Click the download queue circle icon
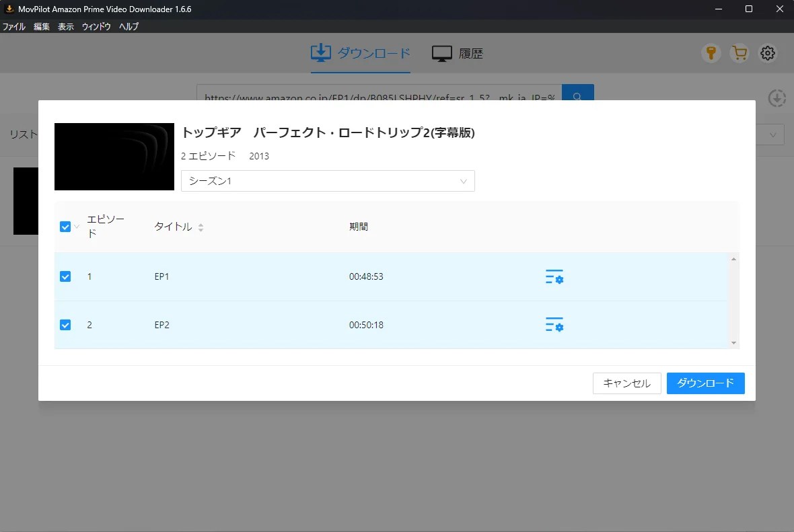The height and width of the screenshot is (532, 794). pyautogui.click(x=777, y=98)
